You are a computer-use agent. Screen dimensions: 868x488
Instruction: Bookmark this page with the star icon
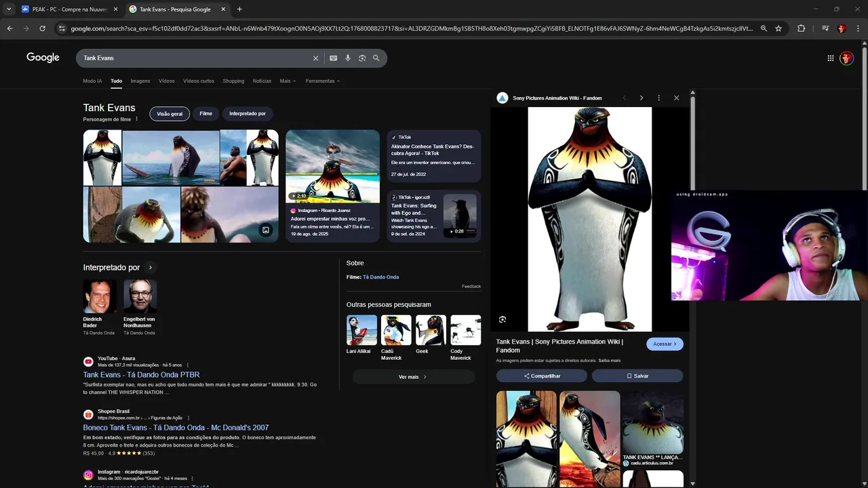click(778, 28)
